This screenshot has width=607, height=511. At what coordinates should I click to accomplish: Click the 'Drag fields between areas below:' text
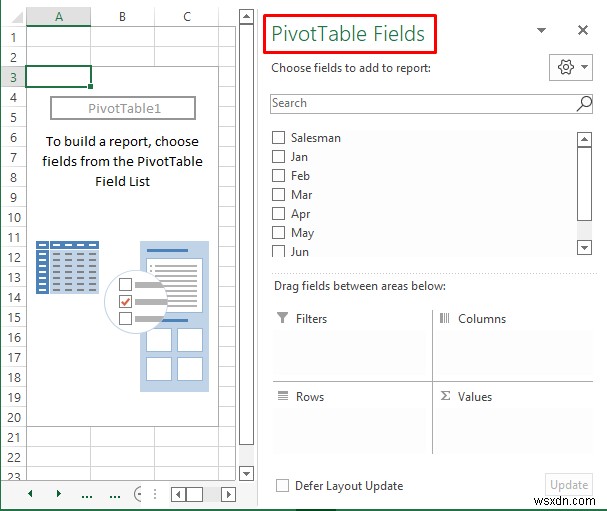[x=360, y=286]
